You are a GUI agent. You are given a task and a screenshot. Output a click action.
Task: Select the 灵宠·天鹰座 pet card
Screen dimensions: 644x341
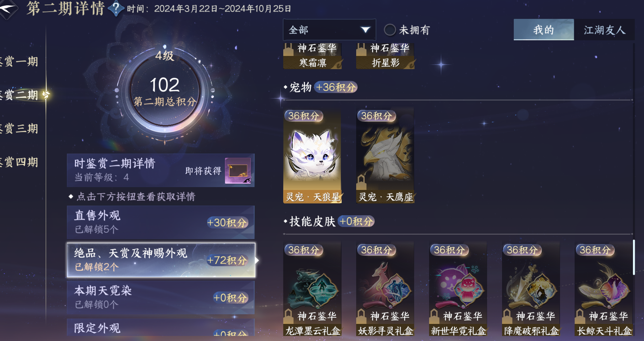pos(385,155)
